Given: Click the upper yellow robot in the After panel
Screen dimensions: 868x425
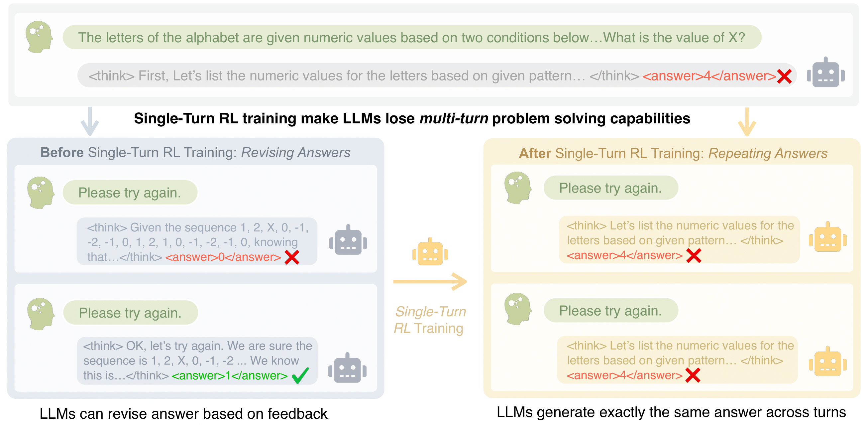Looking at the screenshot, I should (x=827, y=238).
